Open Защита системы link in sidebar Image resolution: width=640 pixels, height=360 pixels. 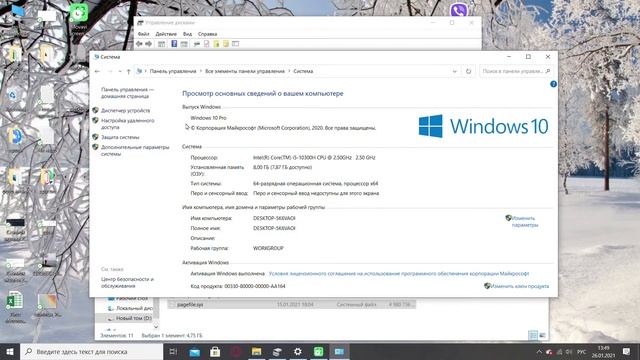120,137
